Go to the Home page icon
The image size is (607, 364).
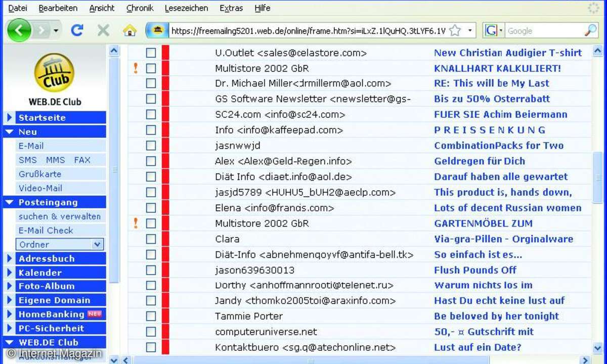click(x=130, y=31)
